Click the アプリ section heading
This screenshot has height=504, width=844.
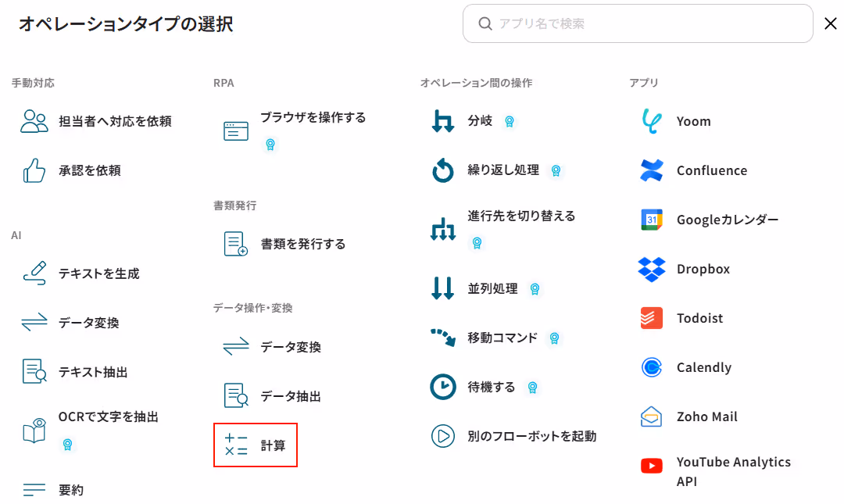coord(644,83)
